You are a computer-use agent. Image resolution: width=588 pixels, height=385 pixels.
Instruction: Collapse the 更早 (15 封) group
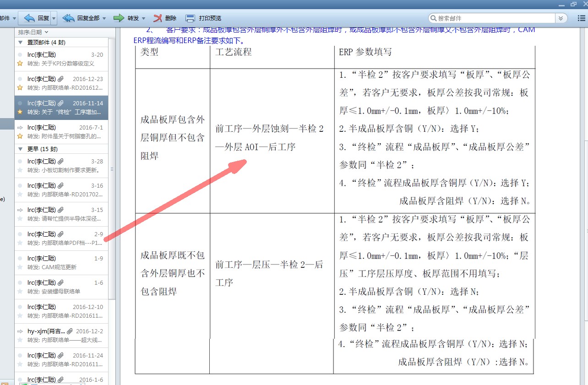pos(20,149)
